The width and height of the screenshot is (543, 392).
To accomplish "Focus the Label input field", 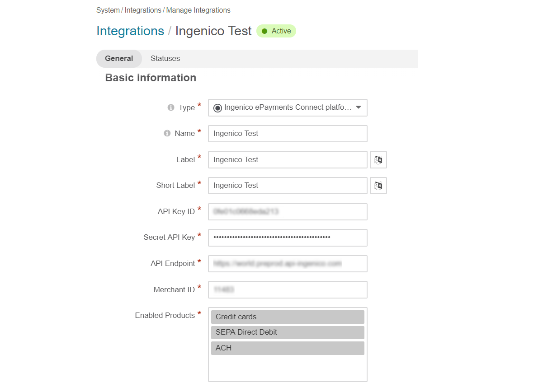I will pos(288,159).
